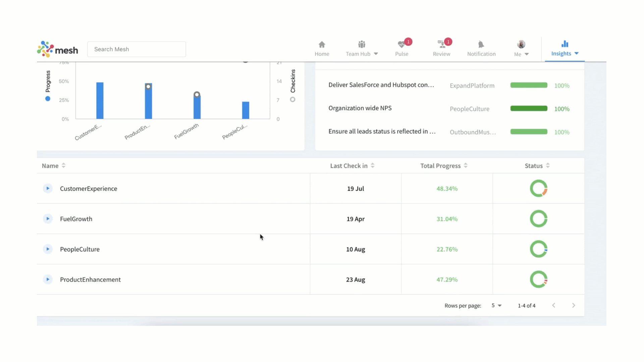Open the rows per page dropdown
This screenshot has width=644, height=362.
(496, 305)
